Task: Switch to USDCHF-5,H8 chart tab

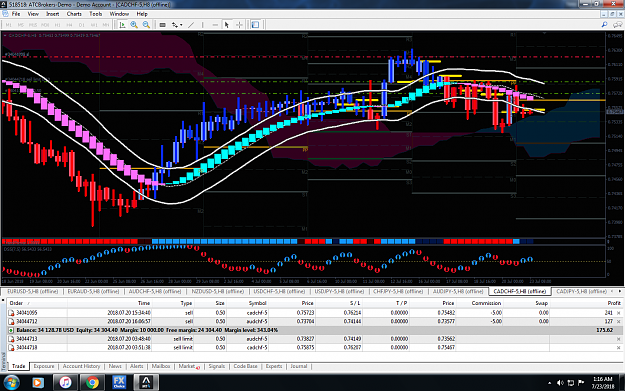Action: click(279, 291)
